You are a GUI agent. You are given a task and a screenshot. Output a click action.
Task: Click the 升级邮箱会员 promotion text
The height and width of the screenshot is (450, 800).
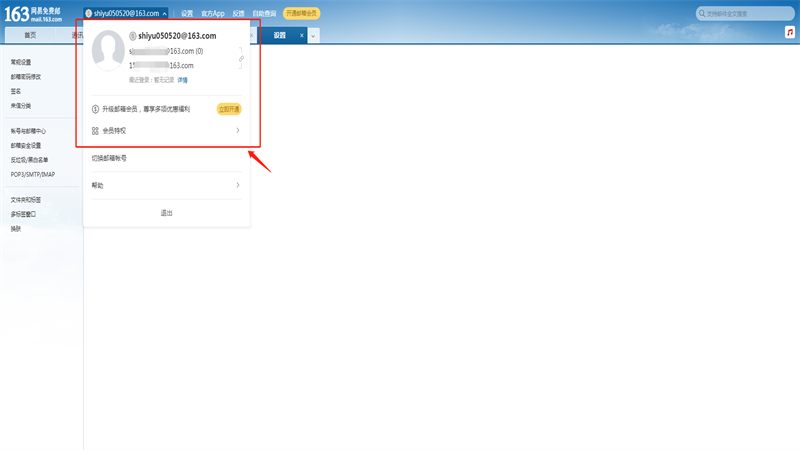[146, 109]
